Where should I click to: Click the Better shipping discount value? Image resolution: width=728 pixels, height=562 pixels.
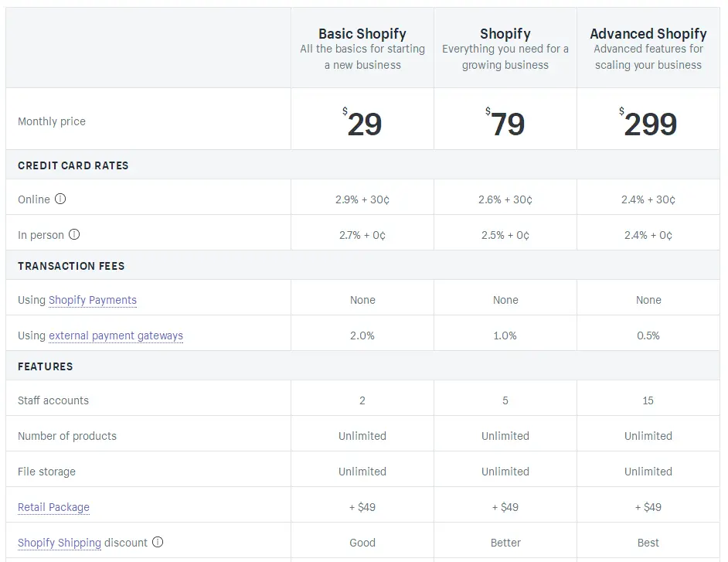point(505,543)
